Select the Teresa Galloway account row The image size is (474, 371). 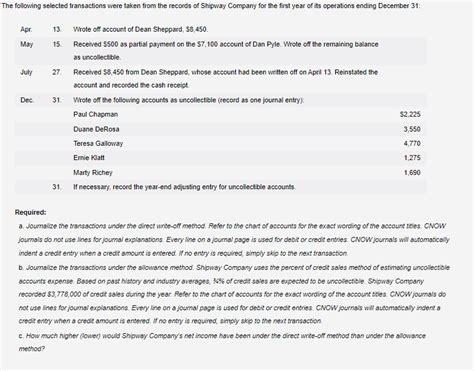[x=220, y=143]
